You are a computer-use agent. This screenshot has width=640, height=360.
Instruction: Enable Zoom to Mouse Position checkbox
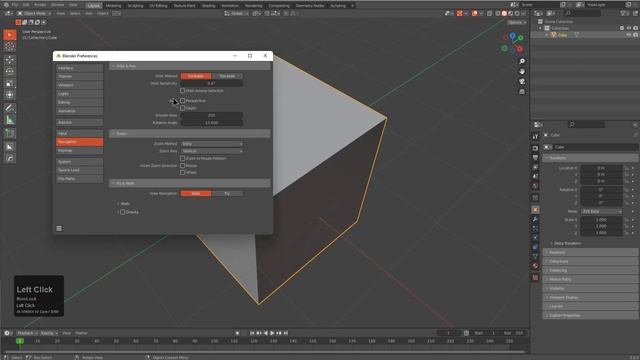[182, 158]
